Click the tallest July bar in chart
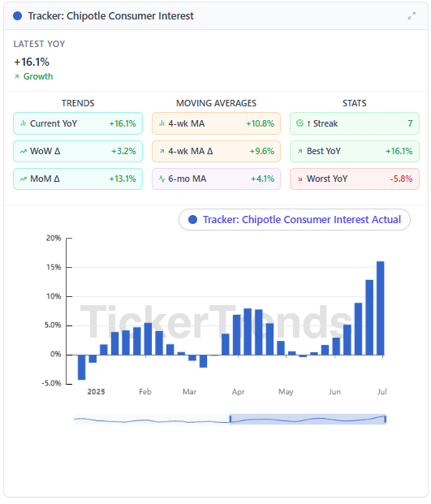Image resolution: width=431 pixels, height=504 pixels. [380, 308]
